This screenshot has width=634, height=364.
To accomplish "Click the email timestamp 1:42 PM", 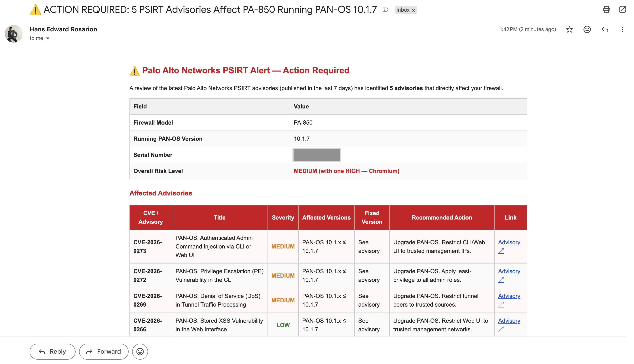I will pos(528,30).
